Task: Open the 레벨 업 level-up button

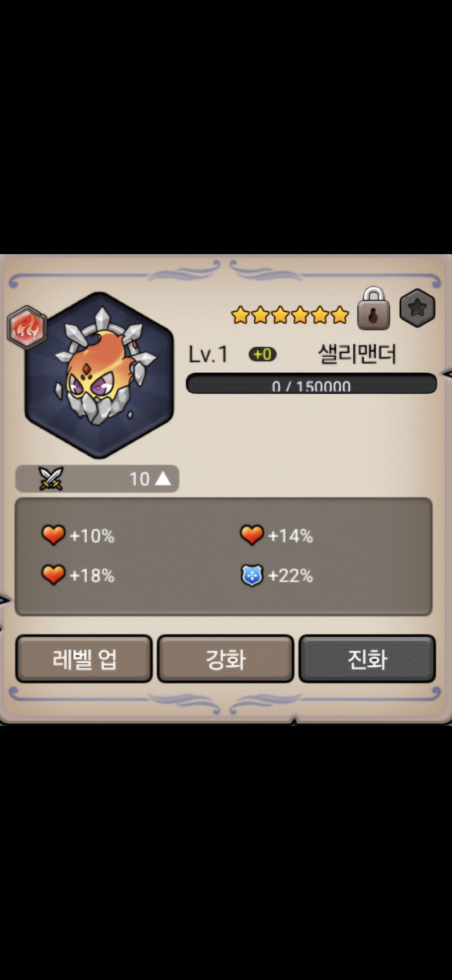Action: [84, 659]
